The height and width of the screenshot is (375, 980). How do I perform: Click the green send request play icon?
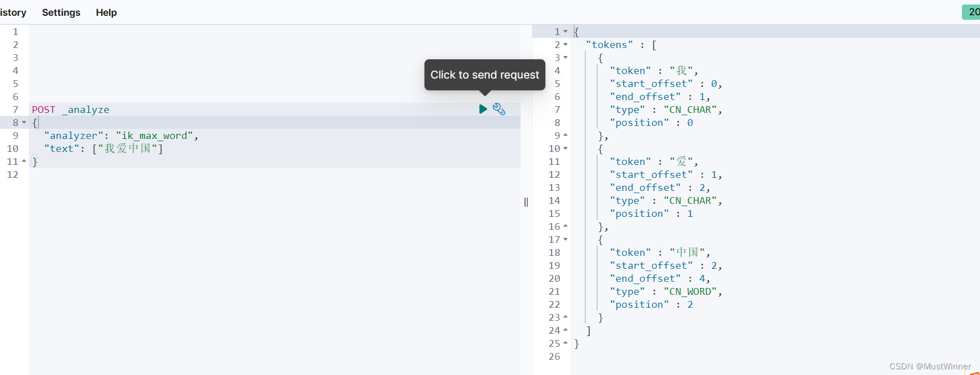483,109
